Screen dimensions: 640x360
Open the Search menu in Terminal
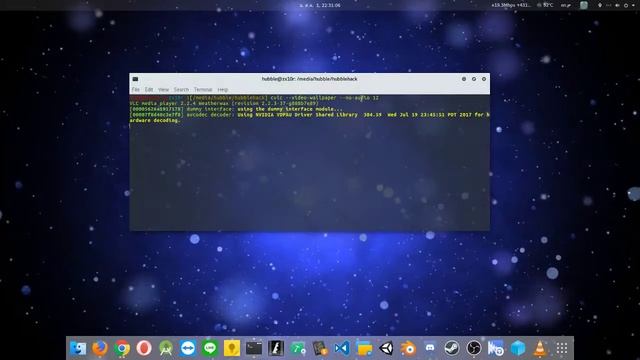181,89
